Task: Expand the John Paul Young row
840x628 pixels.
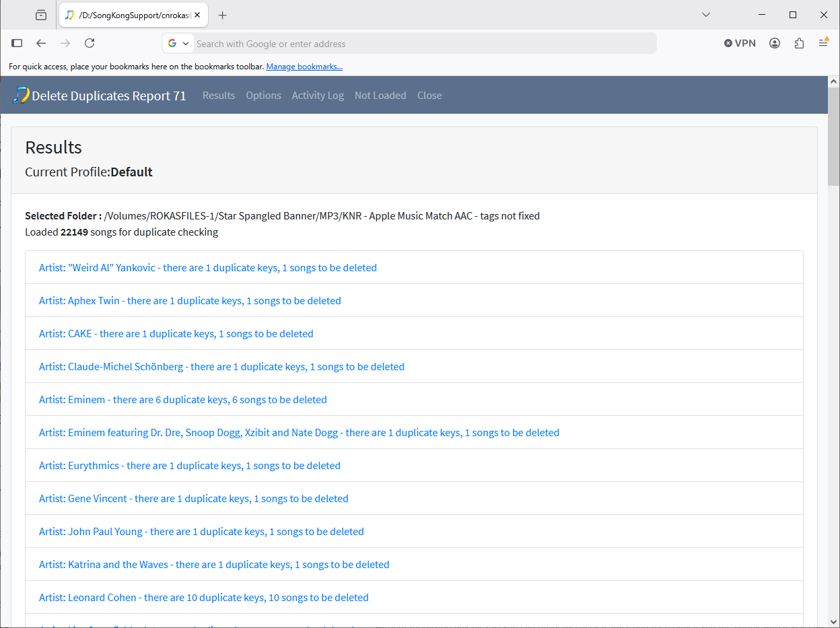Action: pos(414,532)
